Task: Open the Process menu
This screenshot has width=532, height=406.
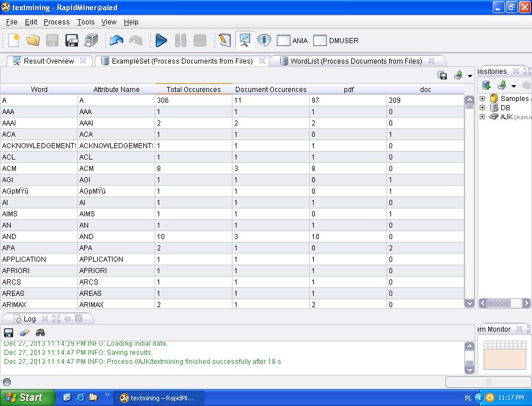Action: (x=57, y=22)
